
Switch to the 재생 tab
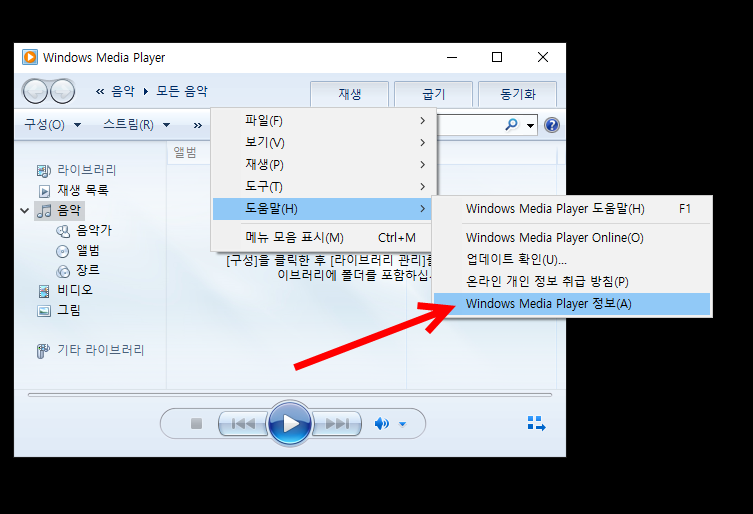pyautogui.click(x=350, y=94)
